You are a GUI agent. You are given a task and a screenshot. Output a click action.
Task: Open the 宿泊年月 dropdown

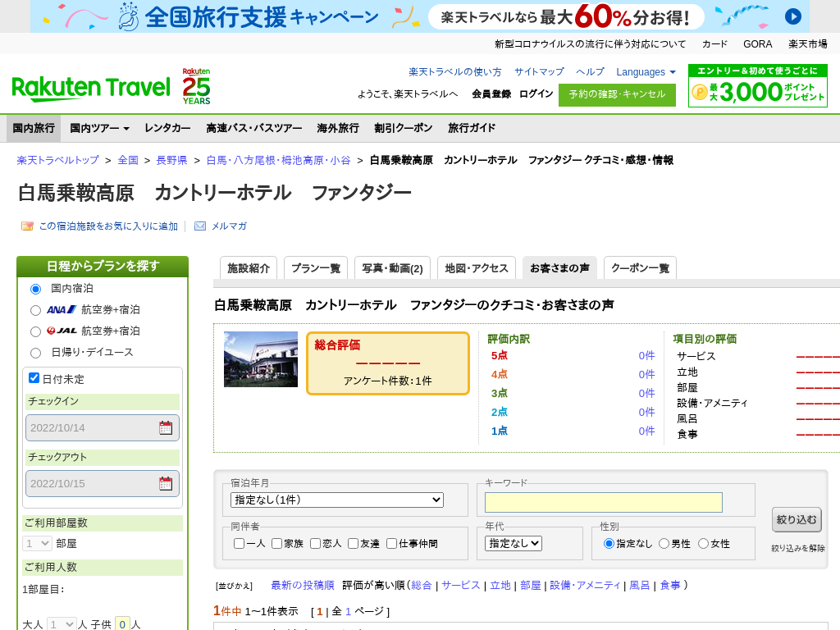pyautogui.click(x=337, y=500)
